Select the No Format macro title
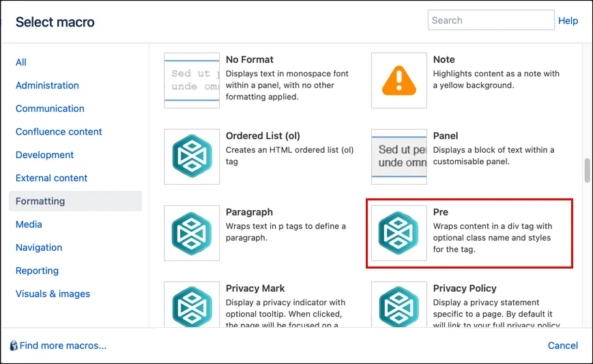 coord(250,60)
